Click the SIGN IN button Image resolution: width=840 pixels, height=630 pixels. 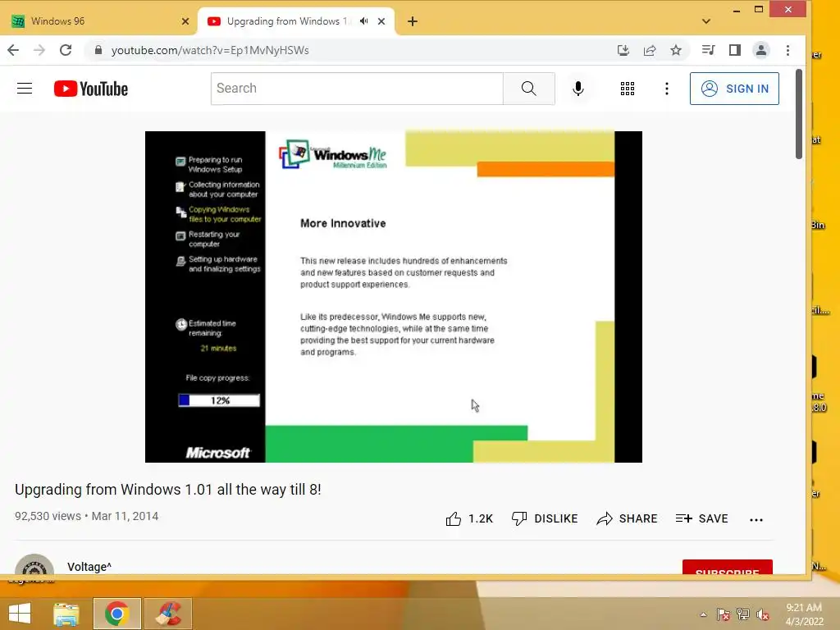[x=734, y=89]
